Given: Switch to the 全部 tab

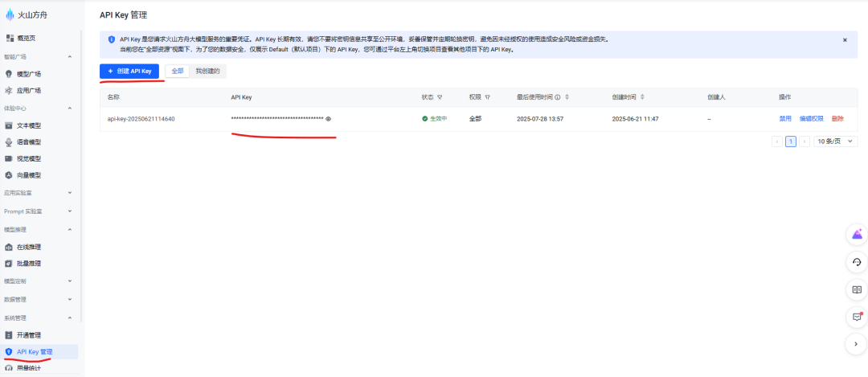Looking at the screenshot, I should point(177,72).
